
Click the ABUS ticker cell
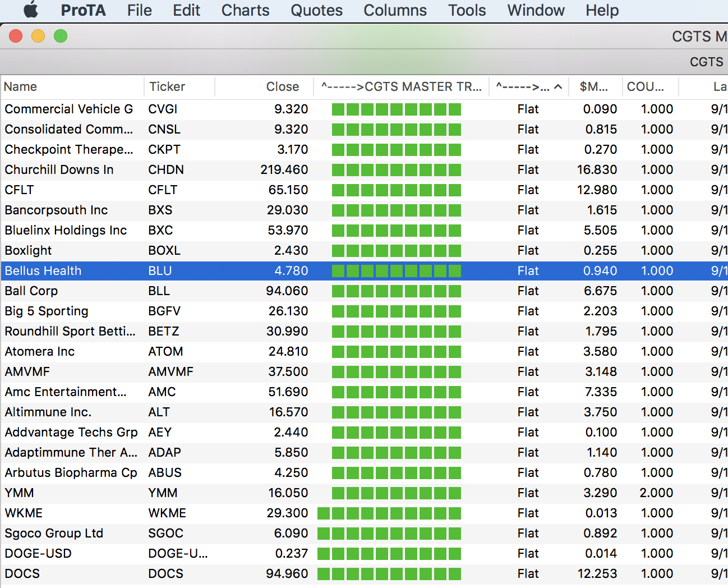click(165, 472)
